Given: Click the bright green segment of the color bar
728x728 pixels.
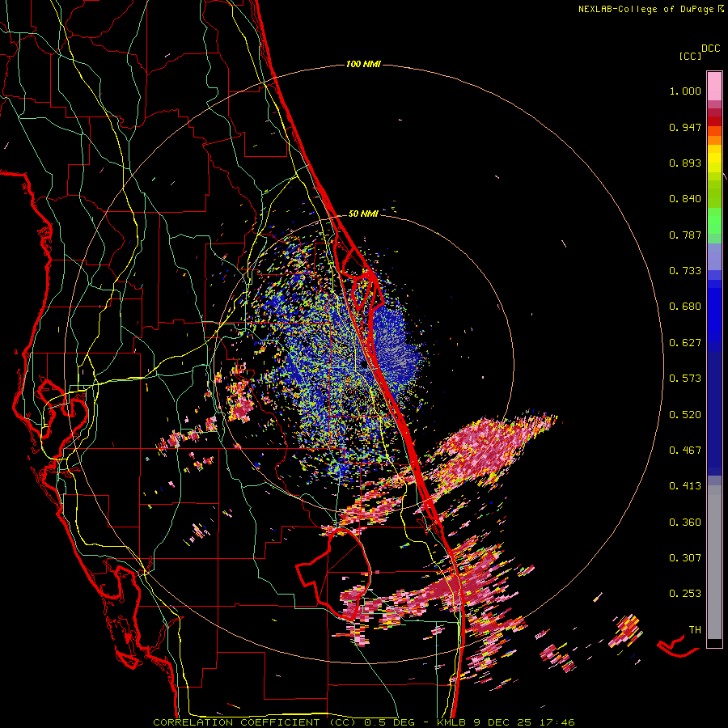Looking at the screenshot, I should [714, 221].
